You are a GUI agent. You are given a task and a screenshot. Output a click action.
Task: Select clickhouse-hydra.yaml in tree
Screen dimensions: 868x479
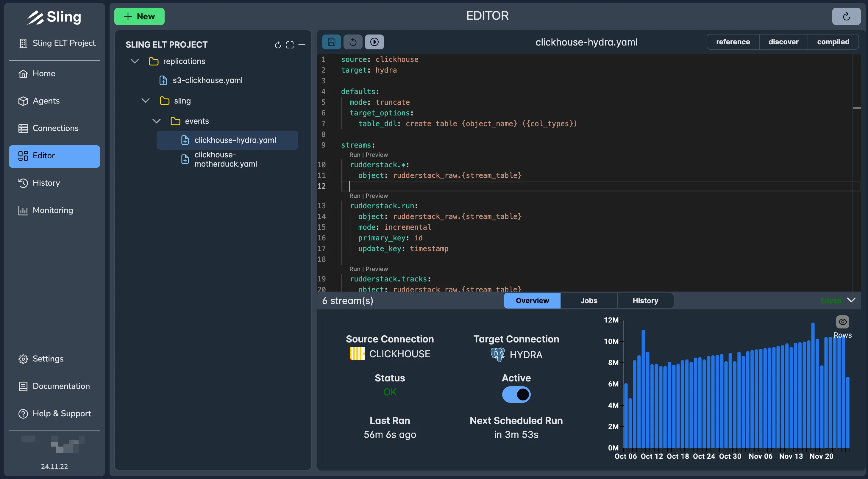[227, 140]
